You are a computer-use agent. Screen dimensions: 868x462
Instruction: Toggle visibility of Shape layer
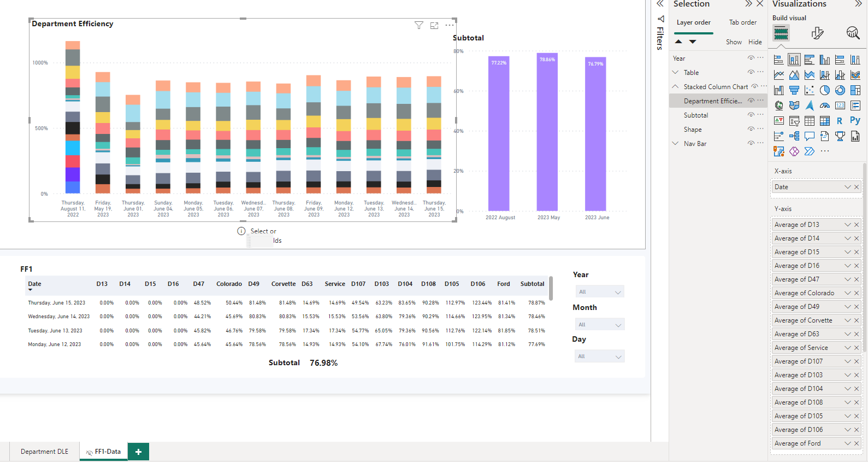[751, 129]
